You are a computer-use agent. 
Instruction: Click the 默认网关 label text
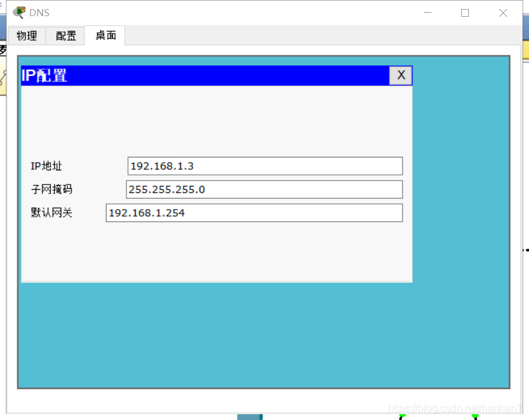[52, 212]
